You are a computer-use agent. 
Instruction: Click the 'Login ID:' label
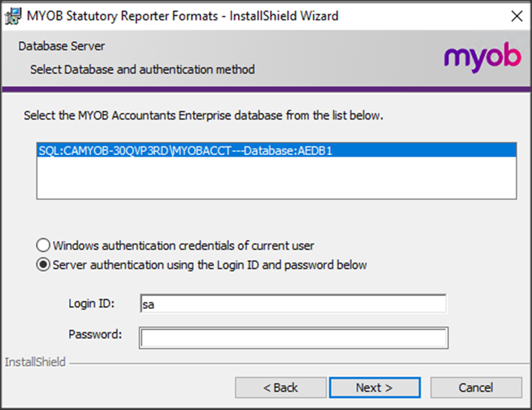coord(92,303)
